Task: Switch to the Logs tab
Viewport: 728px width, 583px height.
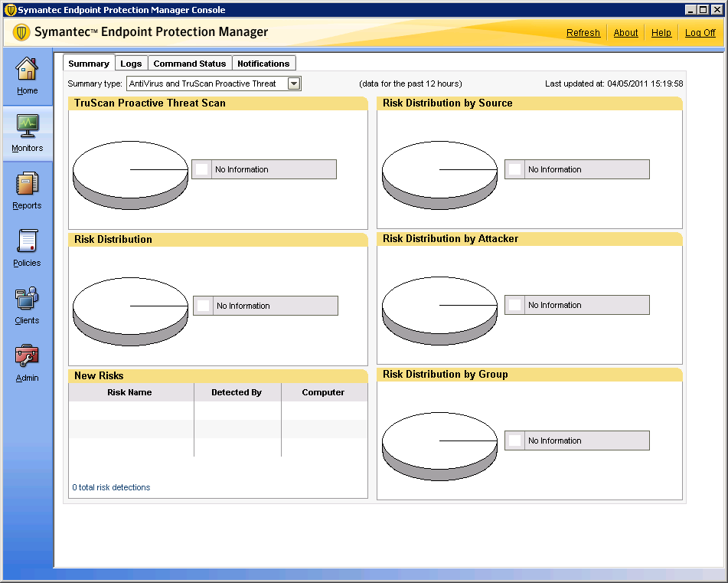Action: (131, 64)
